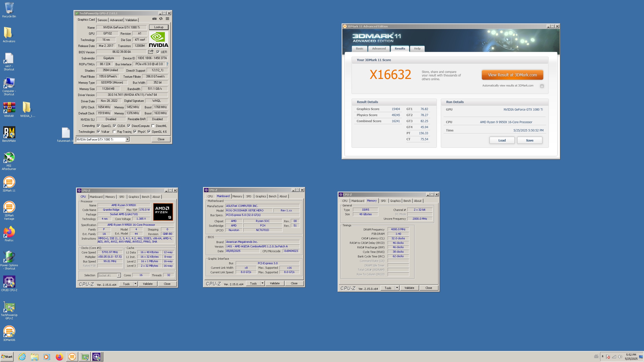Select the win7 - Shortcut desktop icon

9,62
